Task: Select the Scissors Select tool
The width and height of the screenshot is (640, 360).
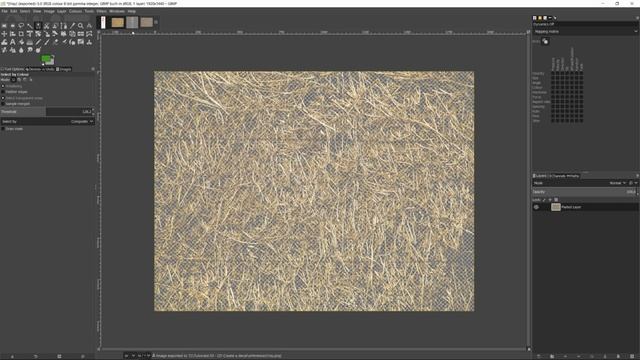Action: (47, 26)
